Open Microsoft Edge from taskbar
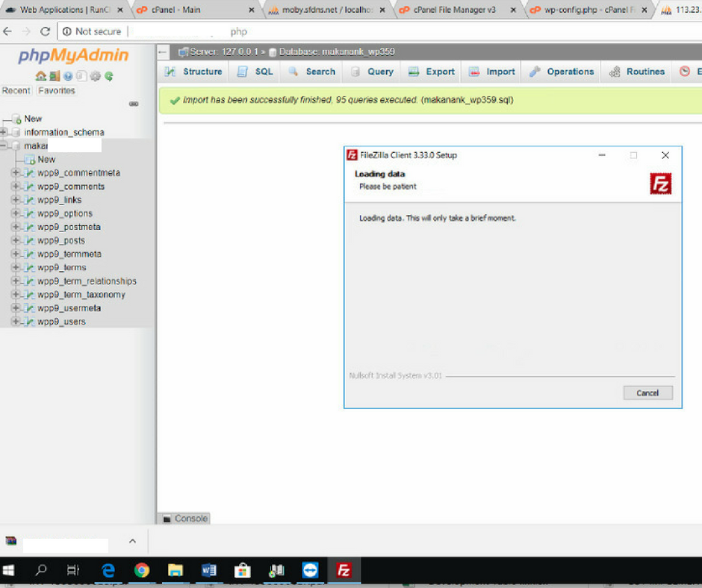 point(108,570)
